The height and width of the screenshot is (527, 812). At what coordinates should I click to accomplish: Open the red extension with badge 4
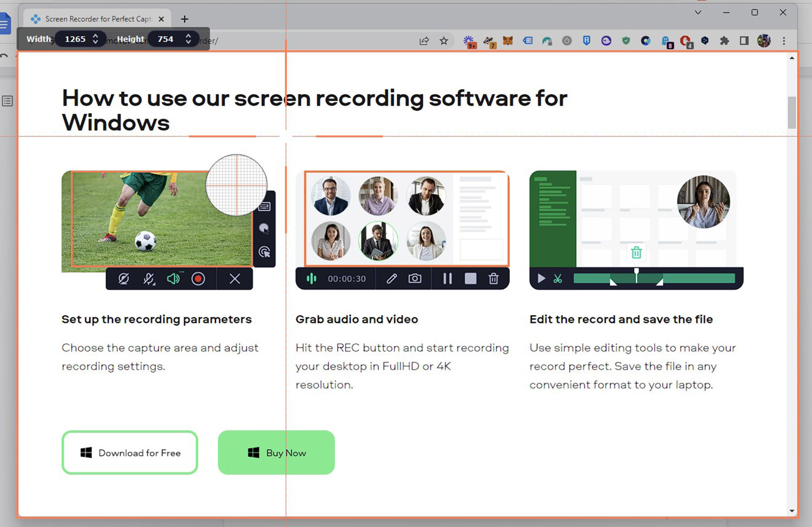[686, 41]
